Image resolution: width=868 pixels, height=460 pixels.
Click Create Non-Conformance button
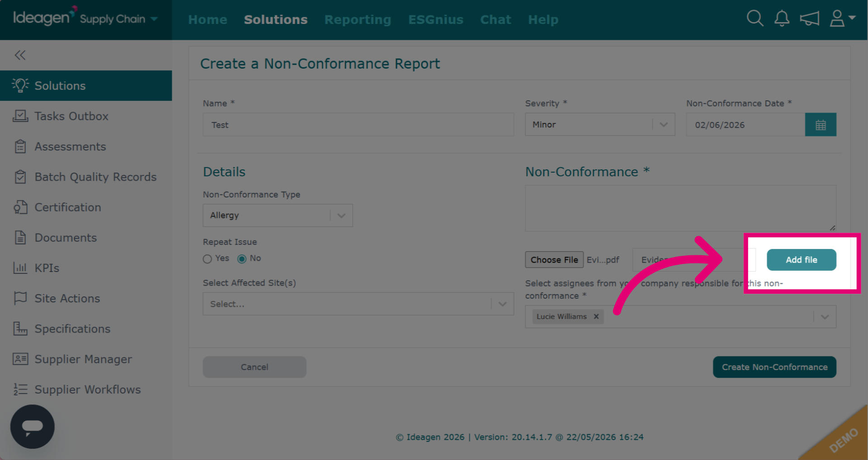point(774,367)
